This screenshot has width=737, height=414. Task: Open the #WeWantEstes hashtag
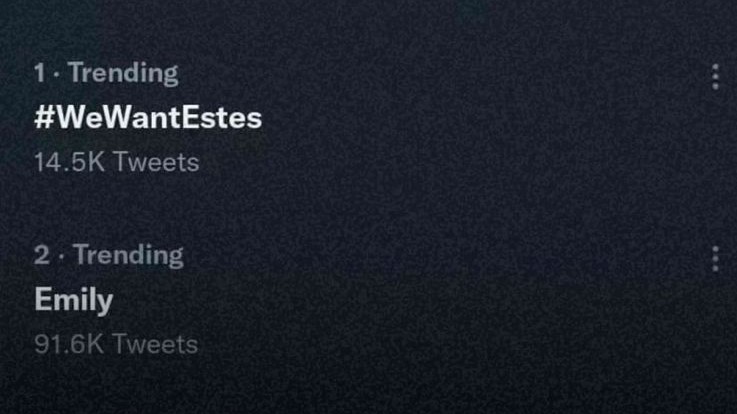coord(148,117)
